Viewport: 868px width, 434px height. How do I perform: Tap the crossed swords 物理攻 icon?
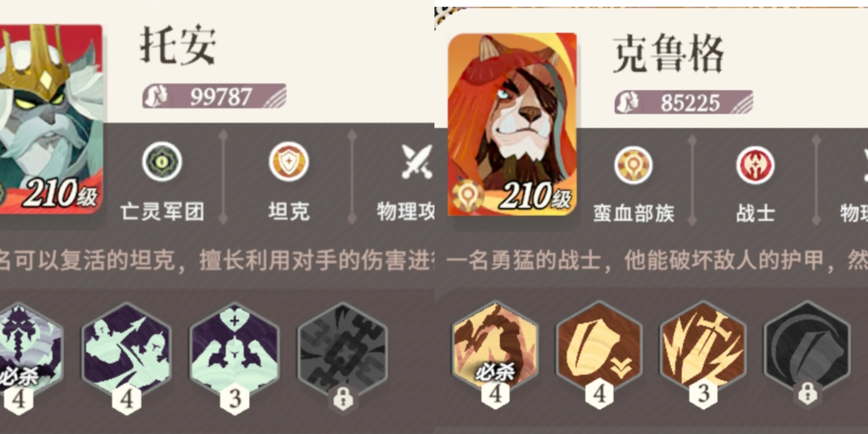(417, 161)
